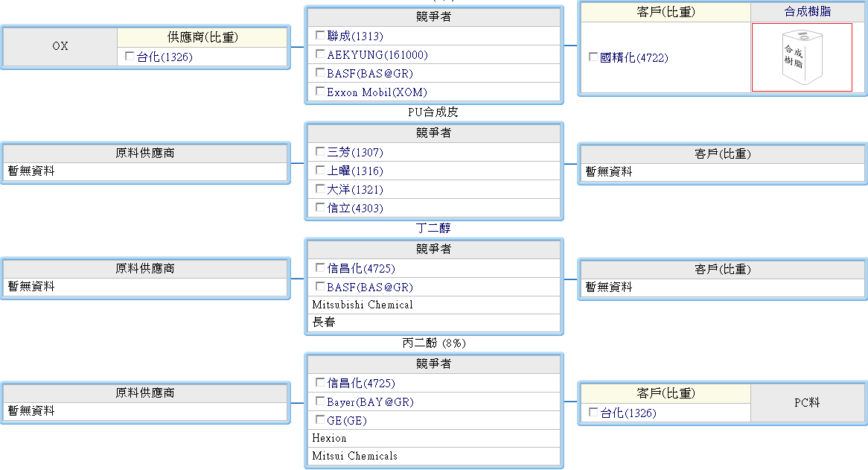
Task: Click the 合成樹脂 product can image
Action: [801, 57]
